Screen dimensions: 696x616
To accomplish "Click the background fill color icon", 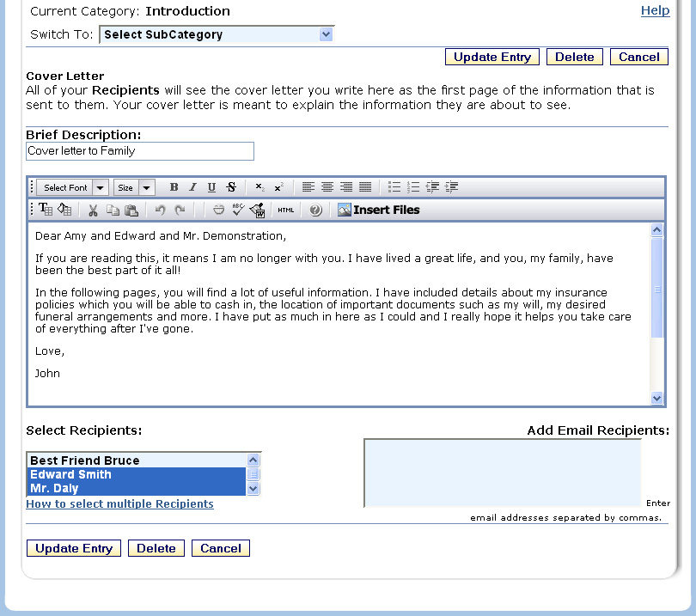I will click(64, 210).
